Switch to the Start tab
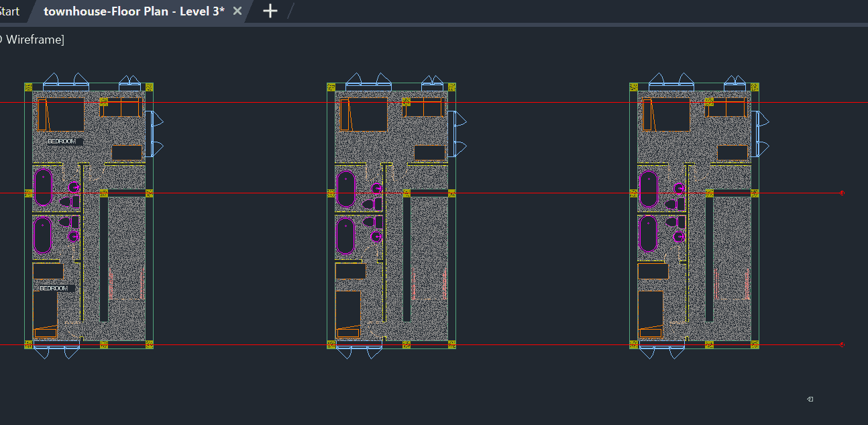Screen dimensions: 868x425 coord(9,11)
